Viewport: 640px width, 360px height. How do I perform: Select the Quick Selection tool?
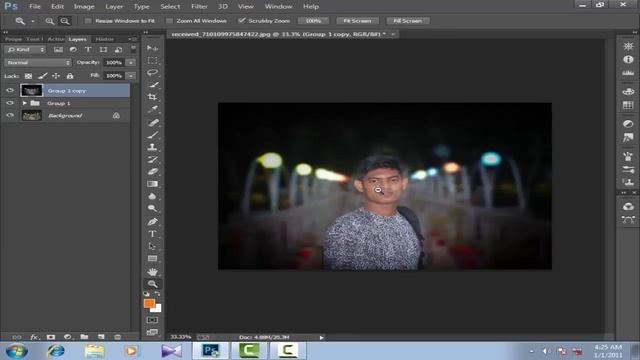point(152,85)
